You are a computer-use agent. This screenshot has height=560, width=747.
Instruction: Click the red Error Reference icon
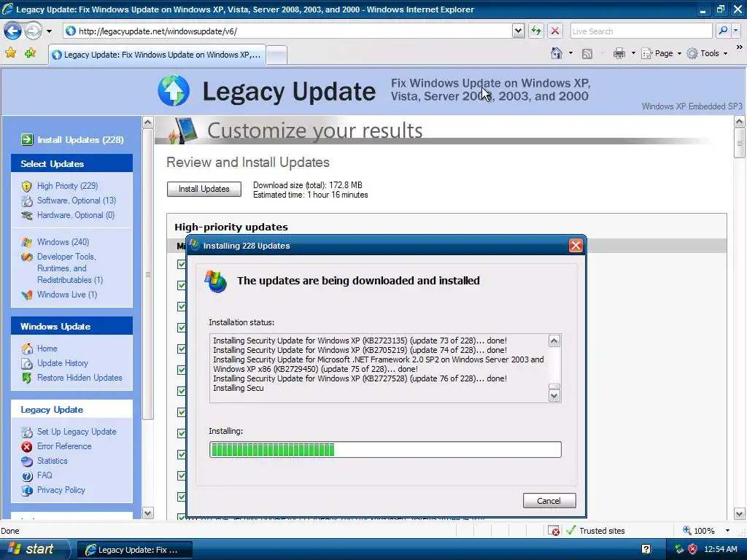tap(27, 447)
